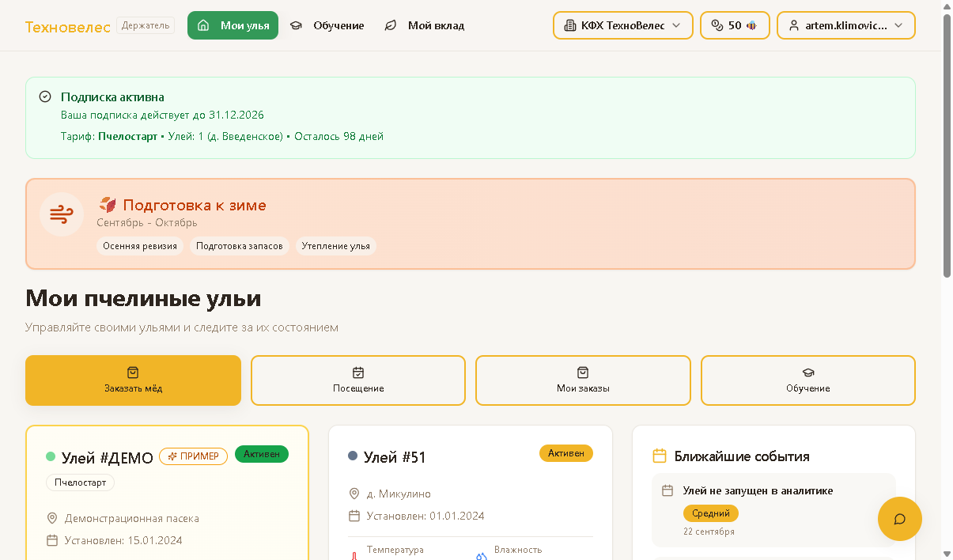
Task: Click the home icon in Мои ульи
Action: coord(203,25)
